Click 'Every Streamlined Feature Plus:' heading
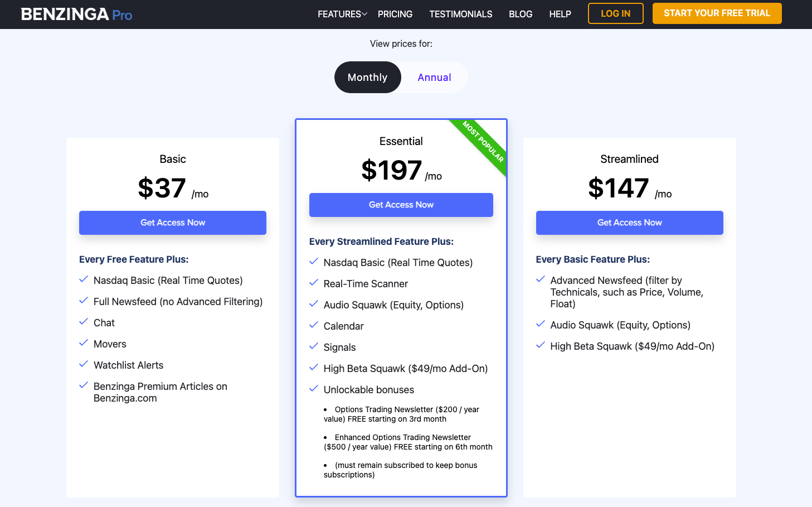The height and width of the screenshot is (507, 812). coord(382,242)
